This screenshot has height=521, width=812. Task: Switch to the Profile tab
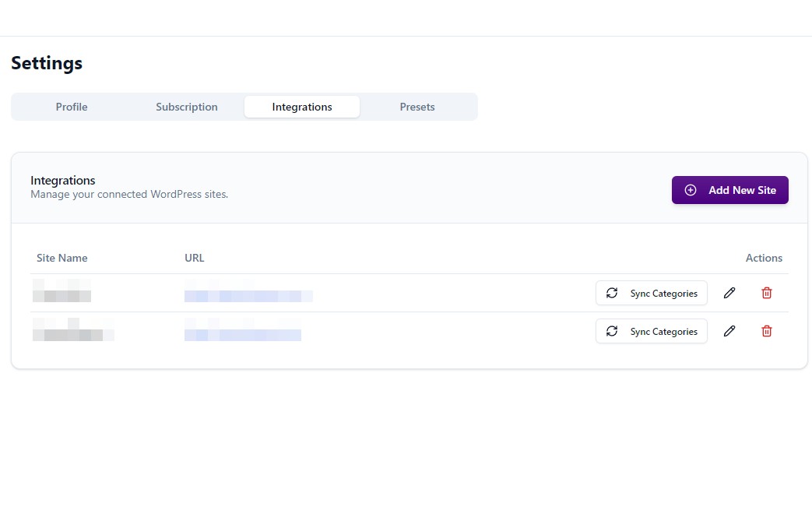pyautogui.click(x=72, y=107)
